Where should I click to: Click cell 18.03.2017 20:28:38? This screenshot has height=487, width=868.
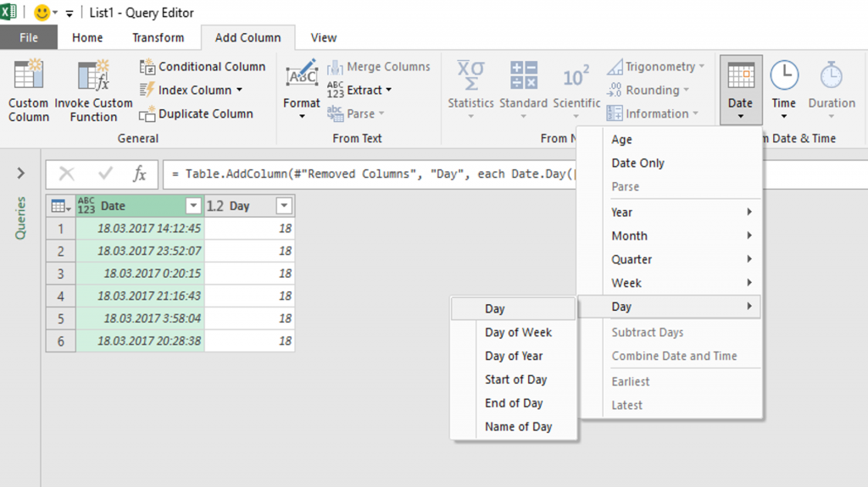click(x=140, y=340)
